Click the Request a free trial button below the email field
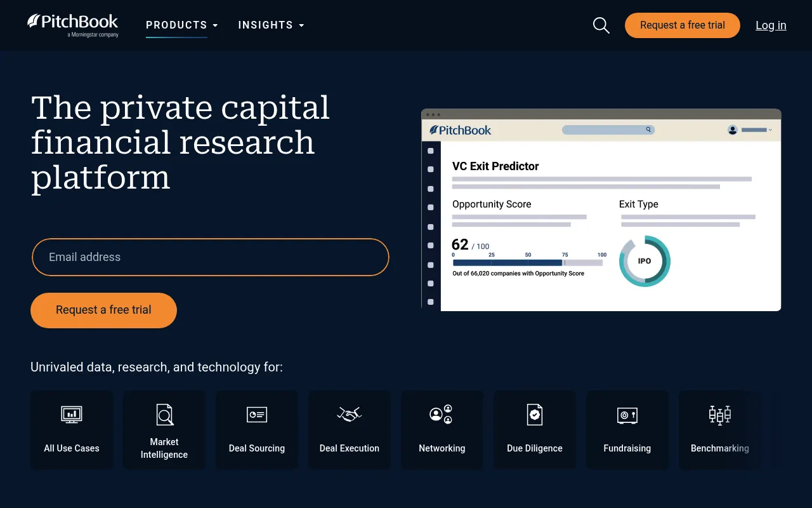The image size is (812, 508). click(103, 311)
